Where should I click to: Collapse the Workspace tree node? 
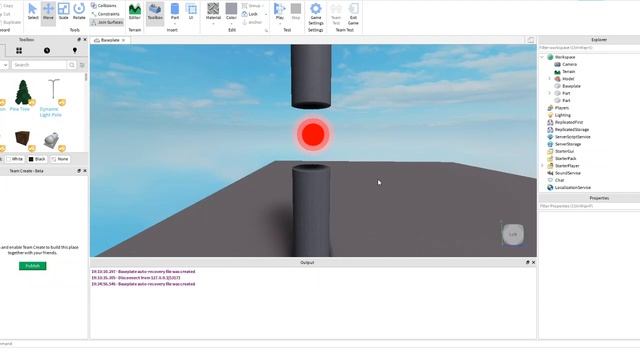coord(542,57)
